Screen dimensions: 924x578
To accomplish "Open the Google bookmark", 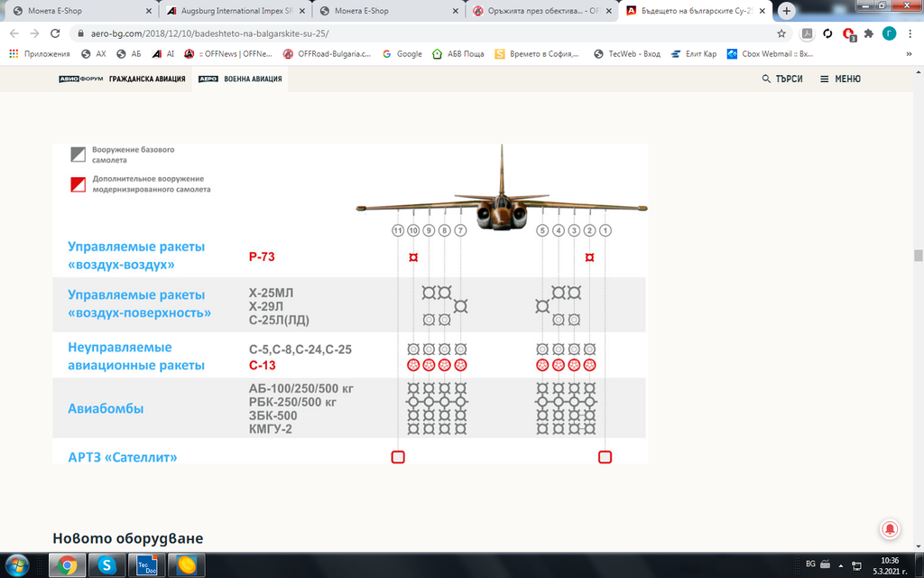I will [402, 53].
